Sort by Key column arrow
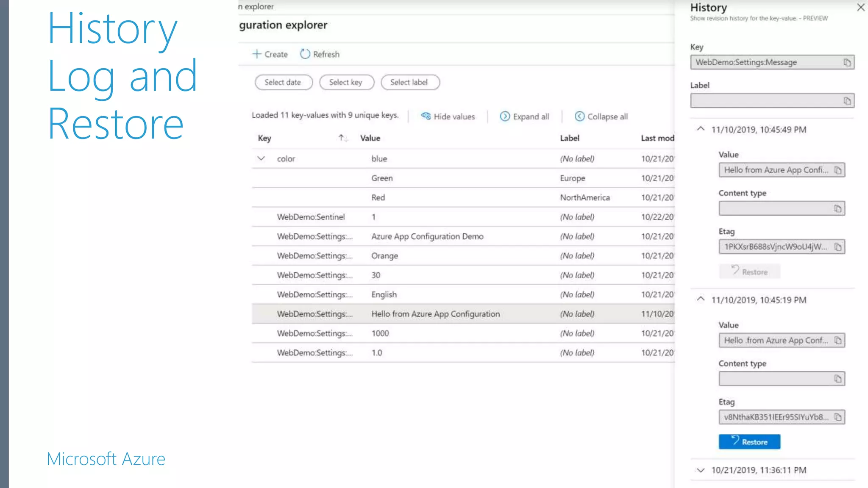The width and height of the screenshot is (868, 488). [342, 138]
